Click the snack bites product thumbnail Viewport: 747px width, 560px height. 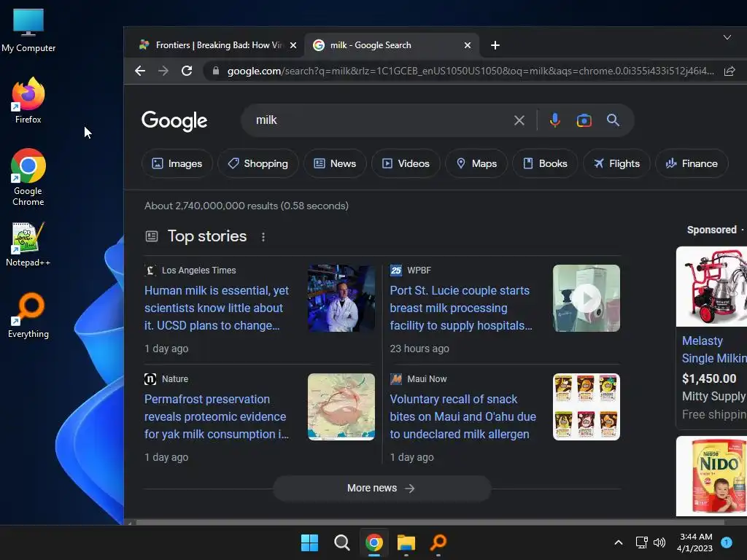pos(587,407)
